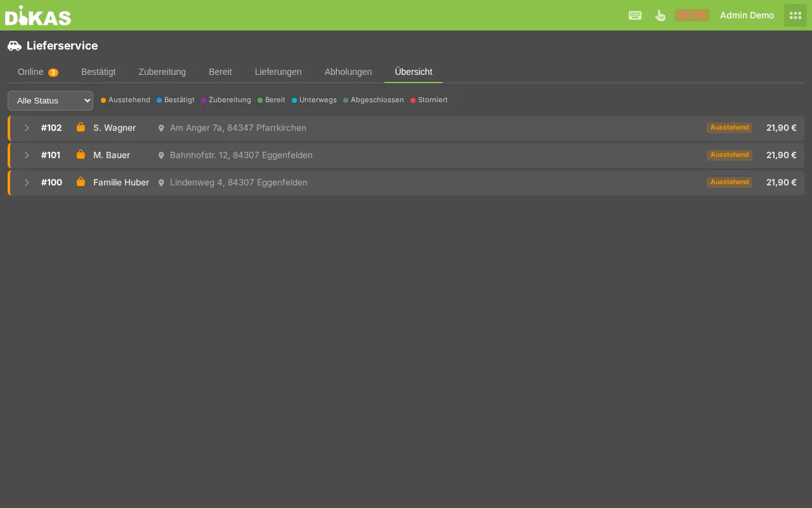Click the bag icon for Familie Huber
The height and width of the screenshot is (508, 812).
pyautogui.click(x=81, y=182)
